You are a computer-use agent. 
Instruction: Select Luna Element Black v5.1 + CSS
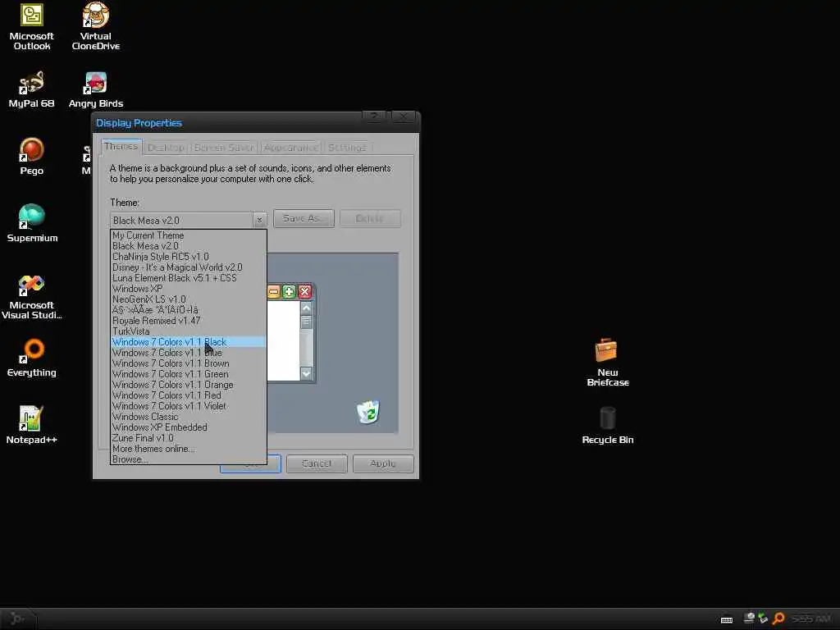(188, 278)
